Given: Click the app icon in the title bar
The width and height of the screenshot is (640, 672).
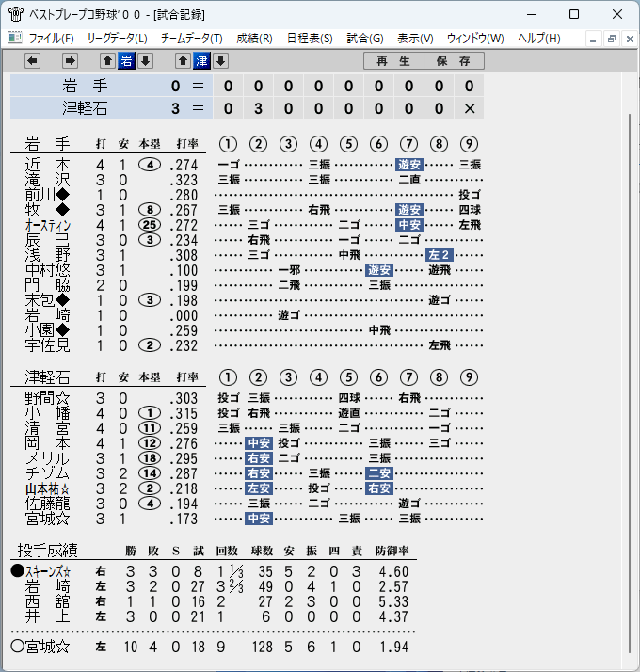Looking at the screenshot, I should [15, 14].
